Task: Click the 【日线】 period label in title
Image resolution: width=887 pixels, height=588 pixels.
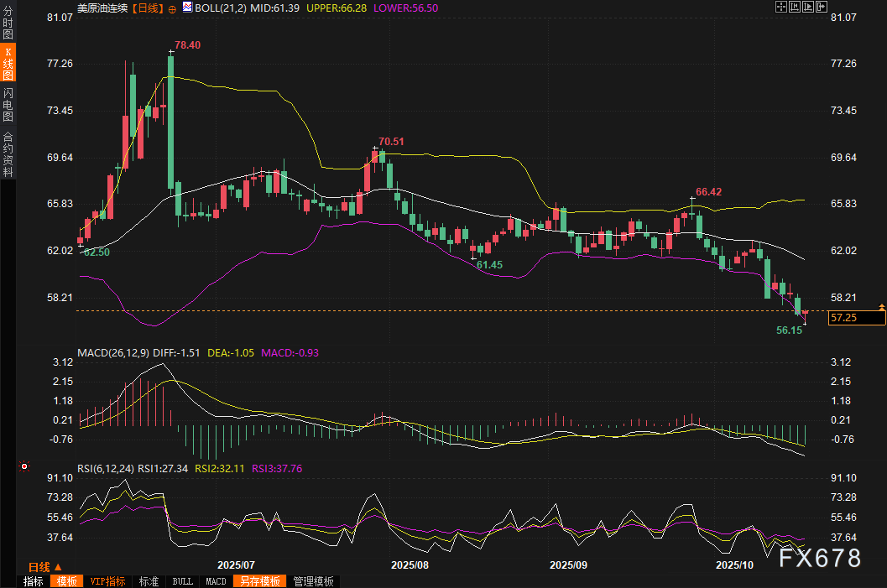Action: 148,8
